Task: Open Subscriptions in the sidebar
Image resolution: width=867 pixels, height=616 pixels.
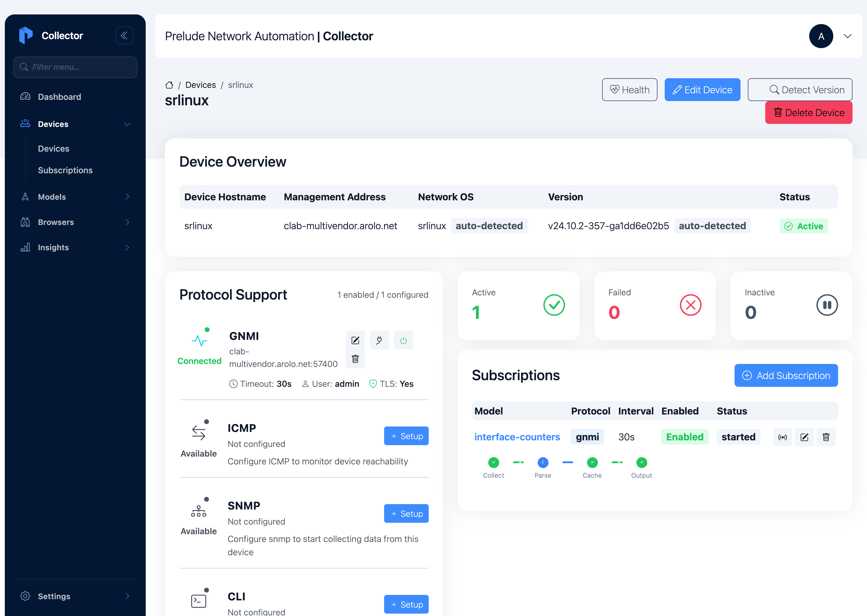Action: (65, 170)
